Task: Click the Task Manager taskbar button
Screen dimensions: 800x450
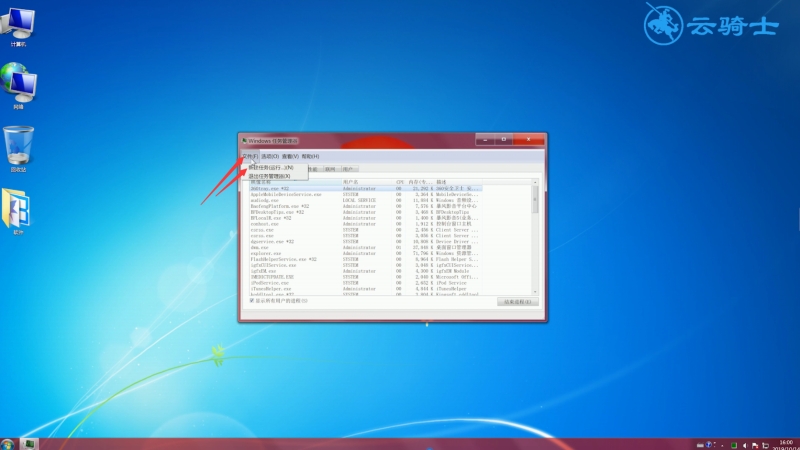Action: (29, 444)
